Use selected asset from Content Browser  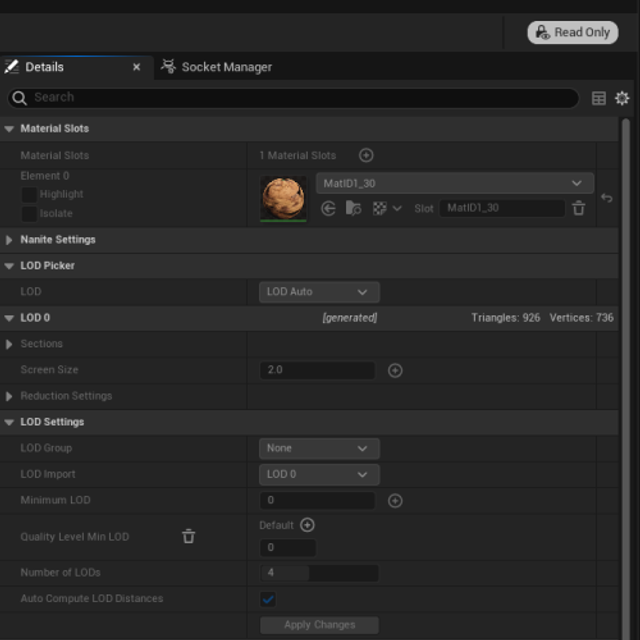328,209
